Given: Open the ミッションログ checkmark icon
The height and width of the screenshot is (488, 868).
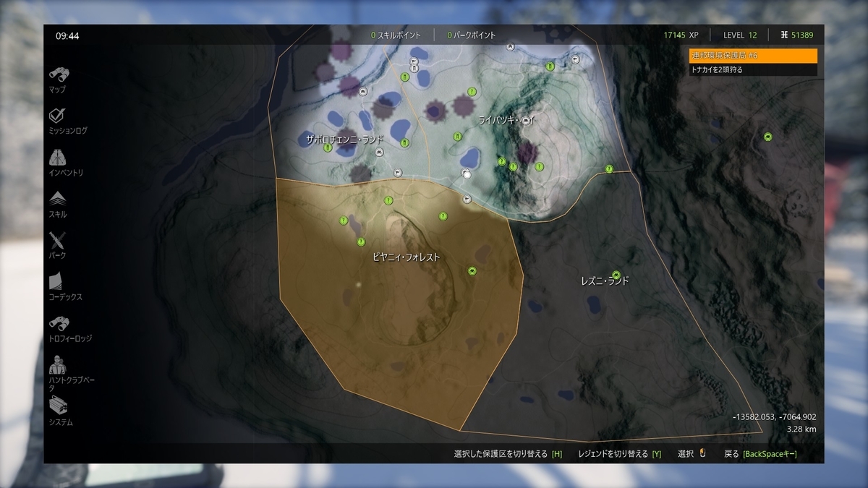Looking at the screenshot, I should (59, 116).
